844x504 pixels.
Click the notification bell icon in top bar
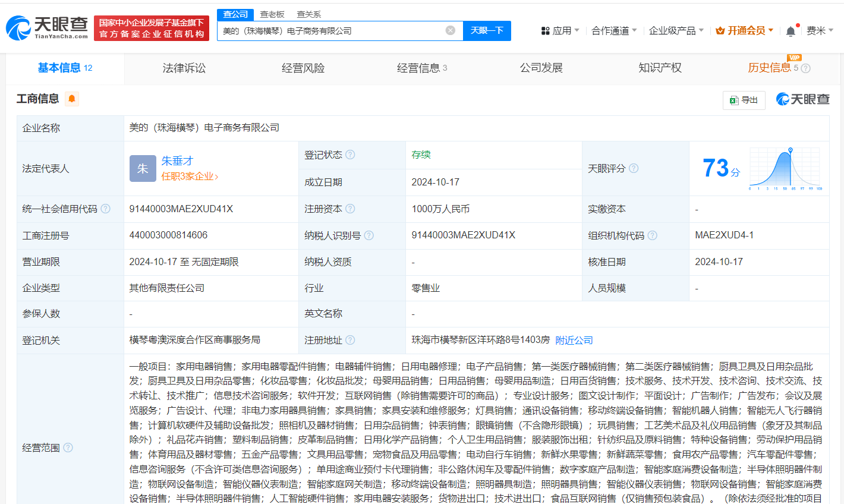pos(791,30)
